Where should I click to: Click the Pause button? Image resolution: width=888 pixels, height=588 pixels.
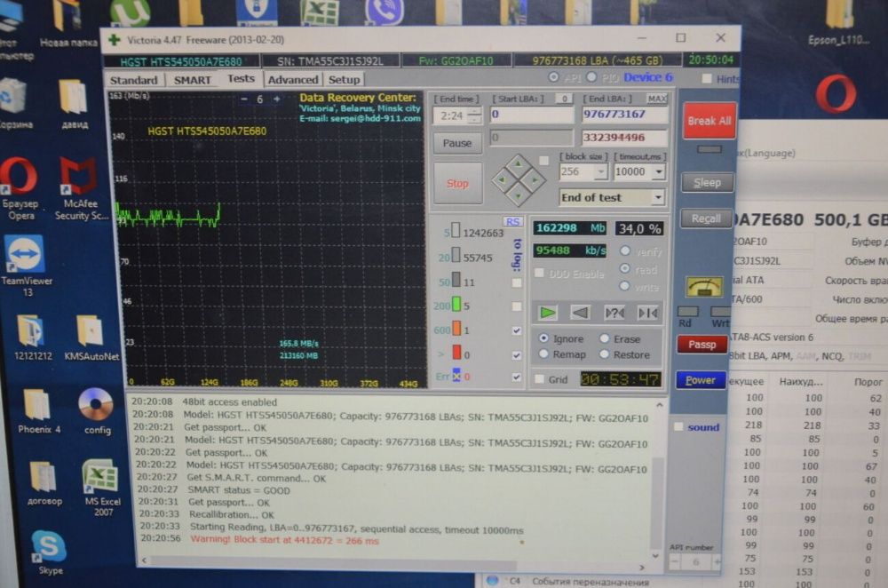[457, 143]
